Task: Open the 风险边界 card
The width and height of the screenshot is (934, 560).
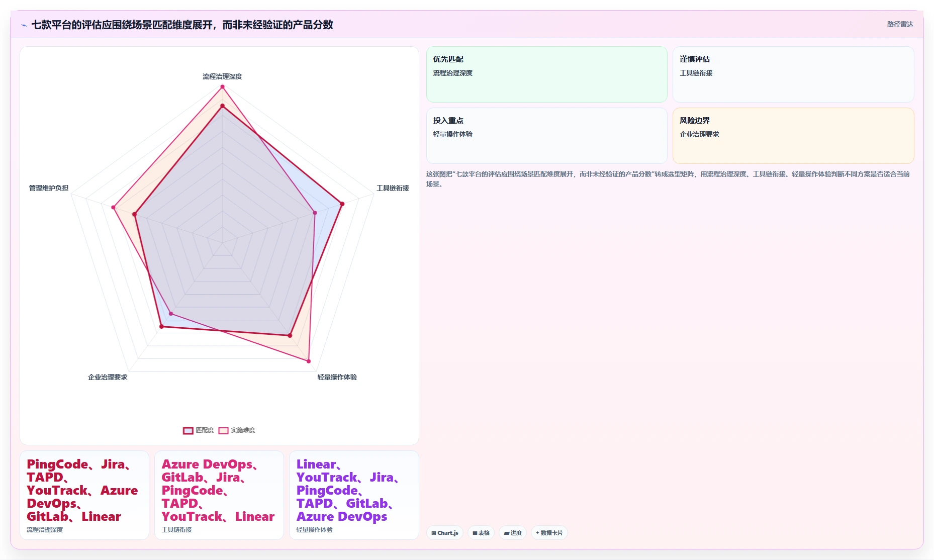Action: pyautogui.click(x=793, y=136)
